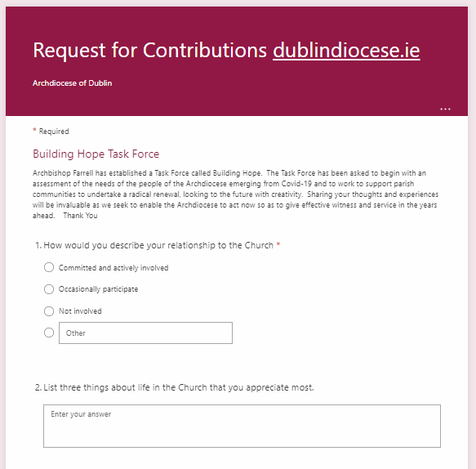Click the 'Request for Contributions' title text
The width and height of the screenshot is (476, 469).
point(150,50)
